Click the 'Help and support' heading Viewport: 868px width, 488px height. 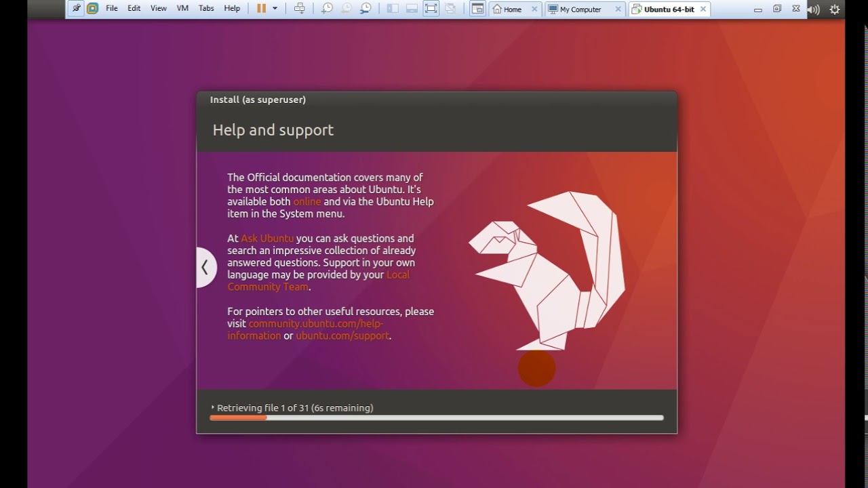273,129
